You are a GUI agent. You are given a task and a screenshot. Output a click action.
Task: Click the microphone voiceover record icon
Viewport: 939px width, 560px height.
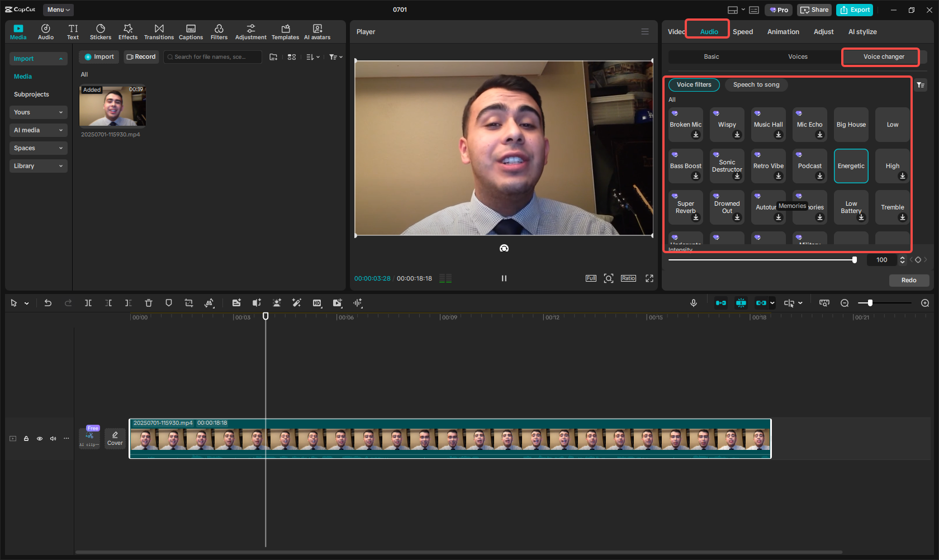pyautogui.click(x=693, y=303)
